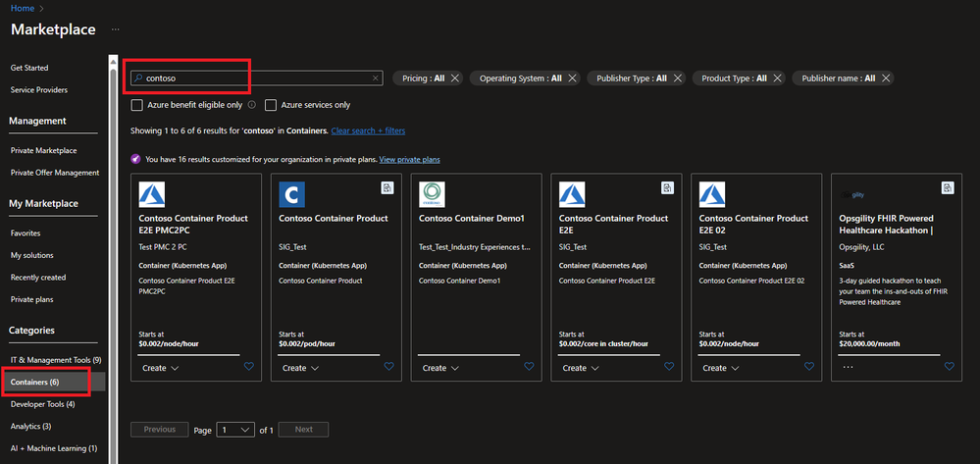Viewport: 980px width, 464px height.
Task: Click the purple rocket private plans icon
Action: click(135, 160)
